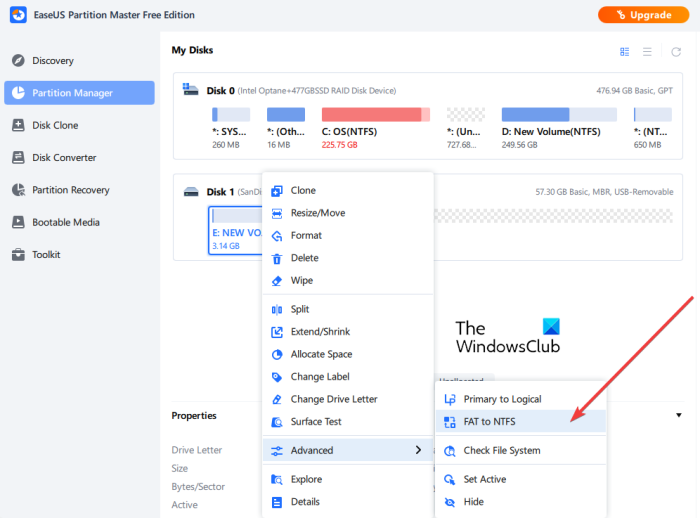Click the Disk 0 drive icon
This screenshot has width=700, height=518.
(x=191, y=89)
